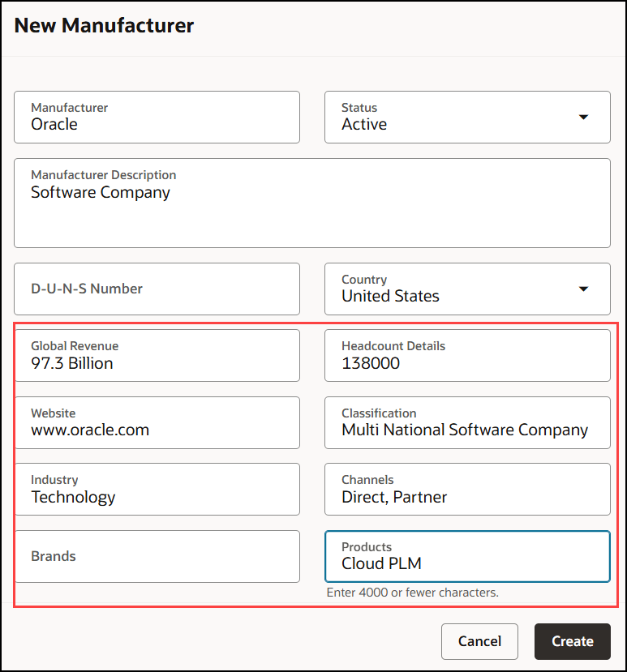Select the 'Active' status value
The height and width of the screenshot is (672, 627).
364,124
